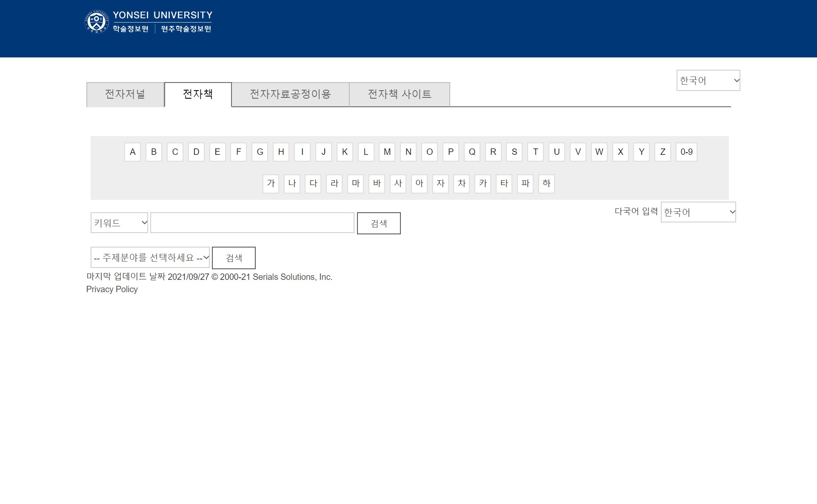
Task: Pick the letter Q index button
Action: pyautogui.click(x=471, y=152)
